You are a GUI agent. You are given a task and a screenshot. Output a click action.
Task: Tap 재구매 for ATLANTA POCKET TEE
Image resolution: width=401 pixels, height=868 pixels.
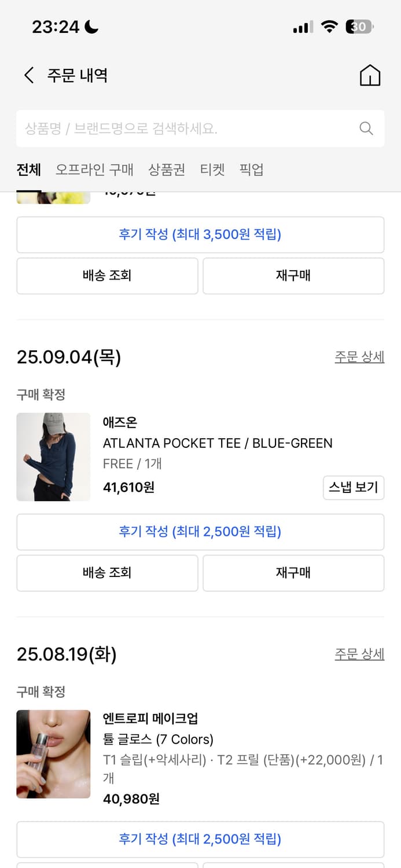pyautogui.click(x=293, y=573)
